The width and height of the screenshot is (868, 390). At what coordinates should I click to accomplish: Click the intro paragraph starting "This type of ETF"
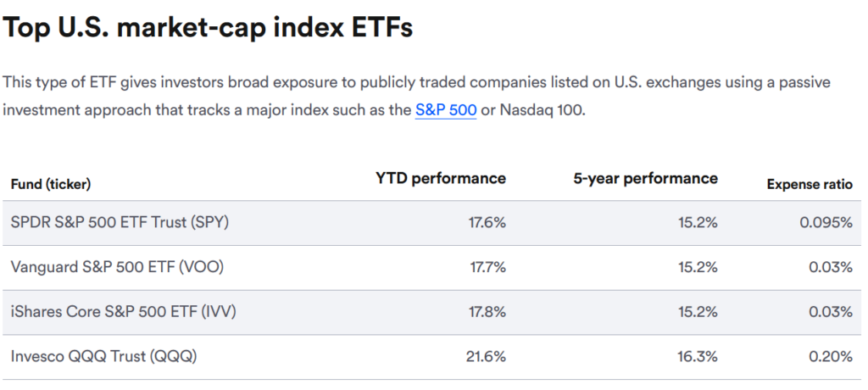[415, 83]
